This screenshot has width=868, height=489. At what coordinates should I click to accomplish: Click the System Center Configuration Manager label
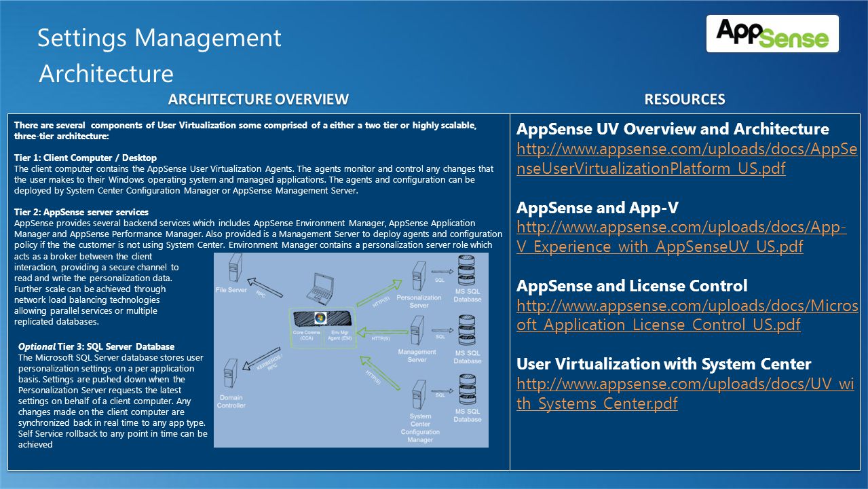pos(420,428)
